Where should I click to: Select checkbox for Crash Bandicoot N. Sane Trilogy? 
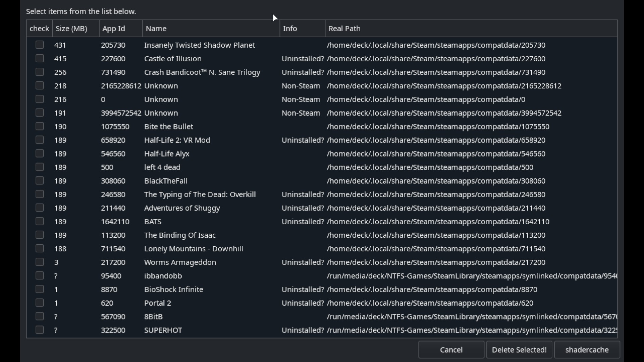tap(40, 72)
